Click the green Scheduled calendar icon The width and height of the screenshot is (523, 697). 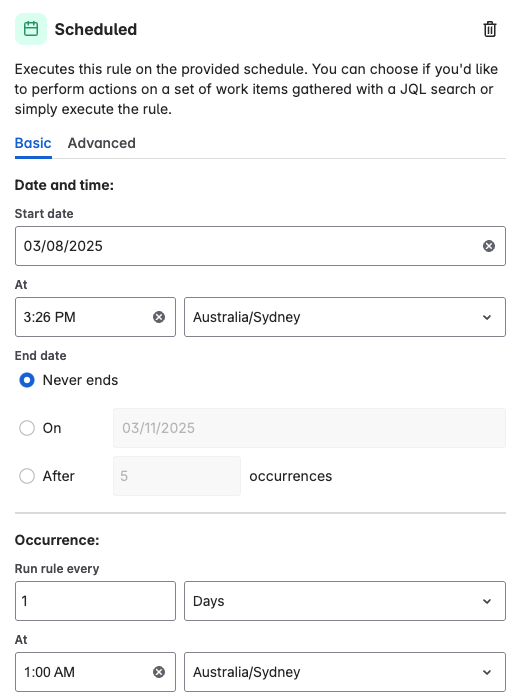[31, 29]
